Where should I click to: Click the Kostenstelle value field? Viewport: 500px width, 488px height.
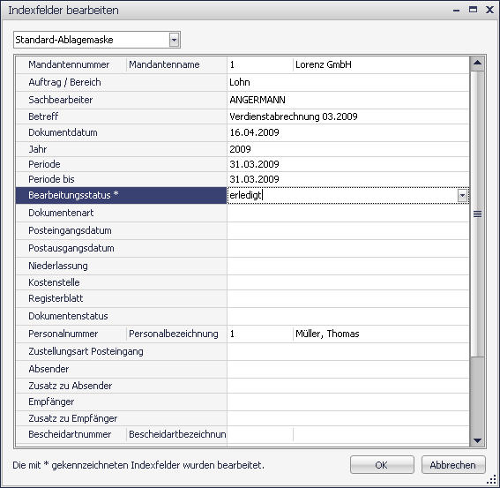tap(348, 282)
